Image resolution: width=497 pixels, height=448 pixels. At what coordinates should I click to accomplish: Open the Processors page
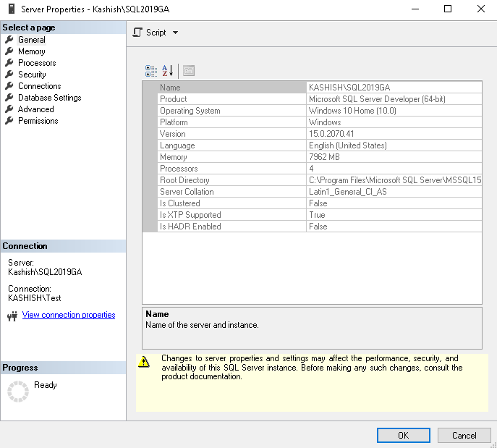37,63
